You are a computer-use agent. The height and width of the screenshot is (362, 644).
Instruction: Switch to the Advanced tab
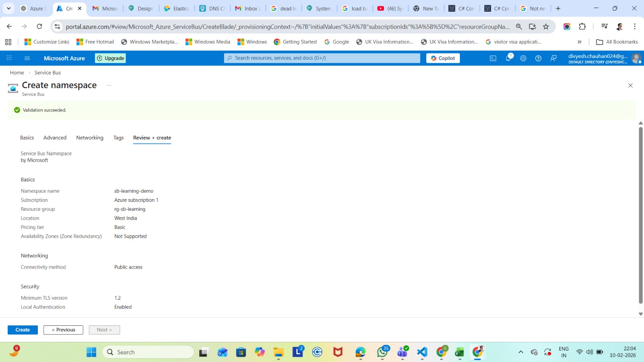click(x=55, y=138)
